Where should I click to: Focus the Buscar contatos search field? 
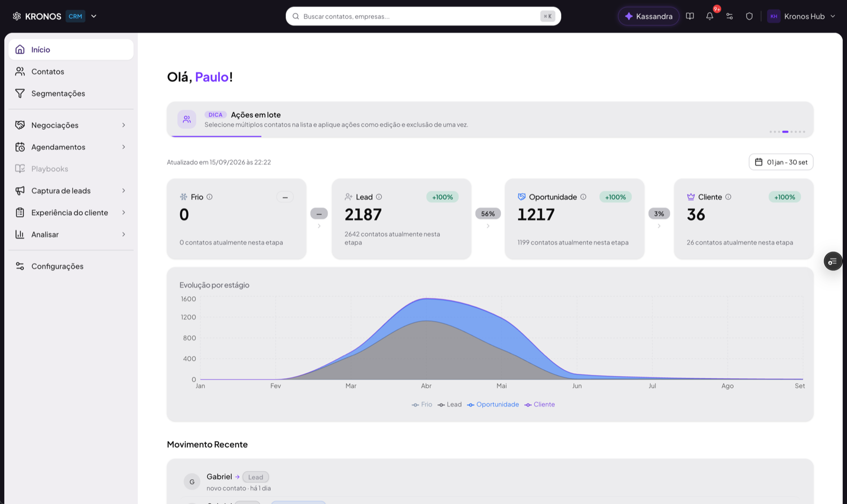[x=423, y=16]
